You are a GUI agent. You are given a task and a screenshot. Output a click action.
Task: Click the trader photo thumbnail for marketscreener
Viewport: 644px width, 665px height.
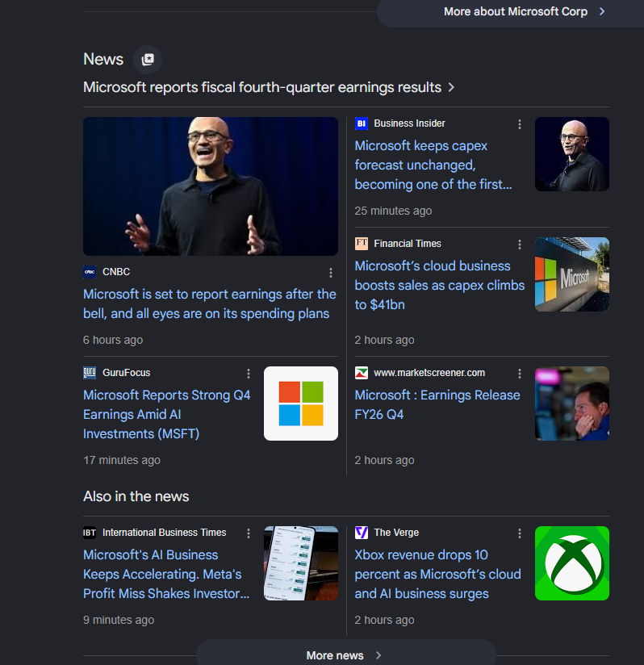pyautogui.click(x=572, y=404)
